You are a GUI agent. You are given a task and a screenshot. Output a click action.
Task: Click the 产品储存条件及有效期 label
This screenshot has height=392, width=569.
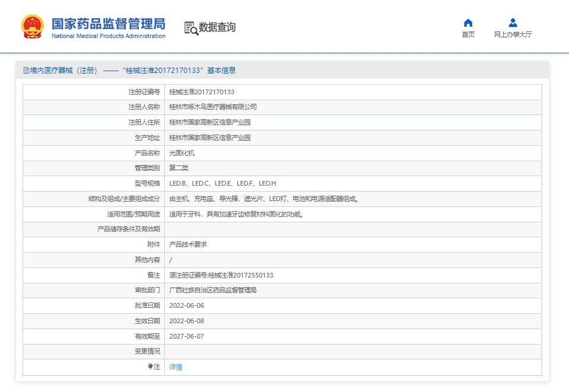(129, 229)
